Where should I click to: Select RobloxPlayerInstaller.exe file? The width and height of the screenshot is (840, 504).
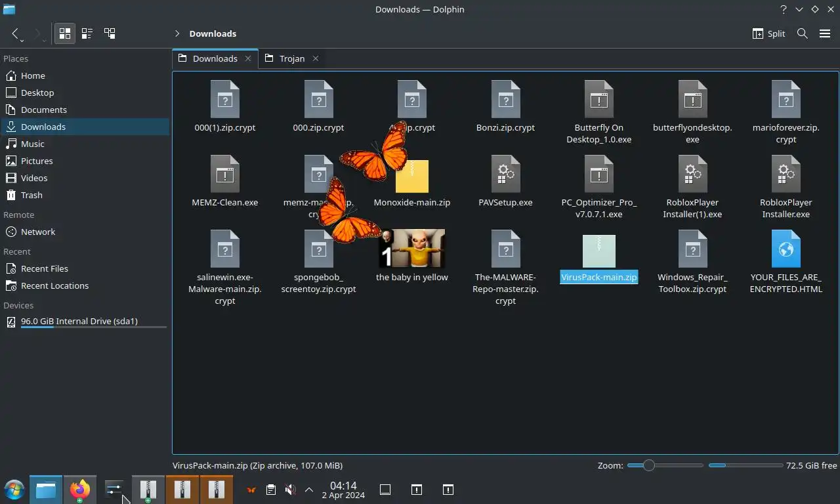pos(786,186)
